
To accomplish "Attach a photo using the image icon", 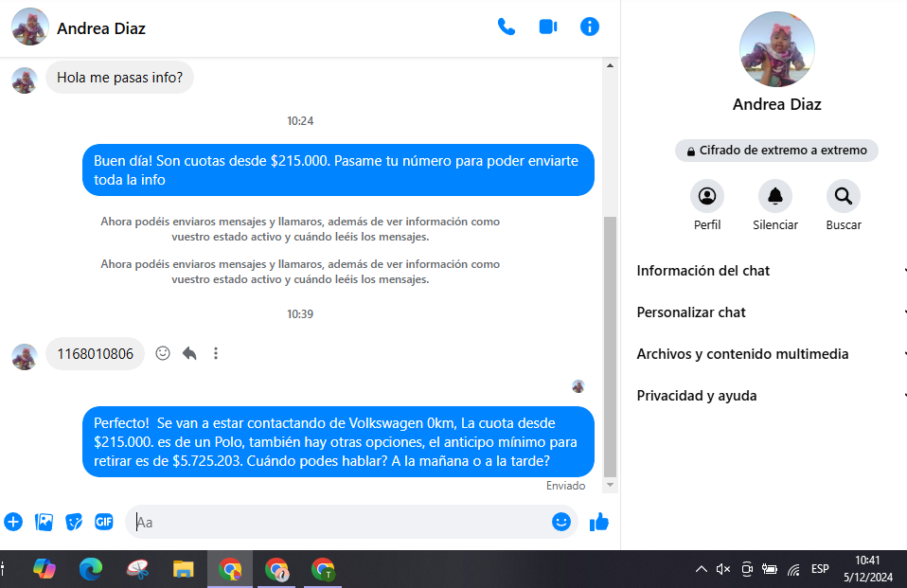I will point(44,522).
